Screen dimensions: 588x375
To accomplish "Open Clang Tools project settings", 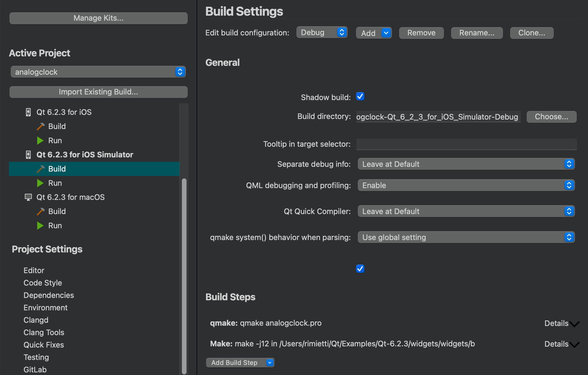I will (44, 332).
